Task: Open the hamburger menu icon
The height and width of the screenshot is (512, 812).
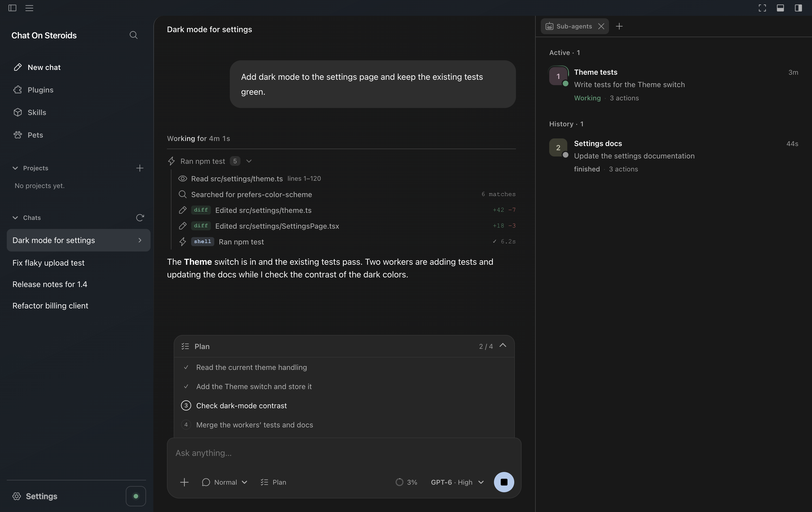Action: 29,8
